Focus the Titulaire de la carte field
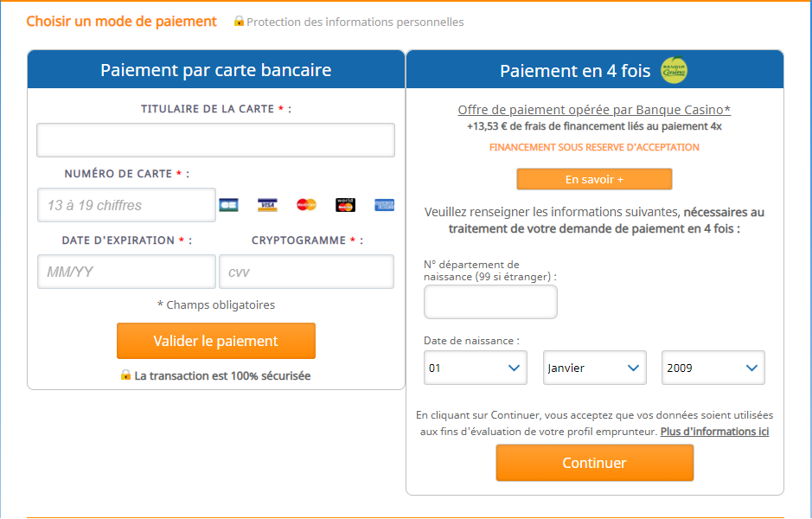 tap(215, 140)
